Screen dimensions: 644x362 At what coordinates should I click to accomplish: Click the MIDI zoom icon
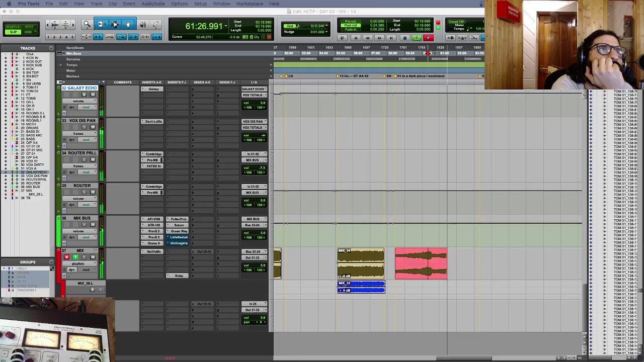point(66,25)
